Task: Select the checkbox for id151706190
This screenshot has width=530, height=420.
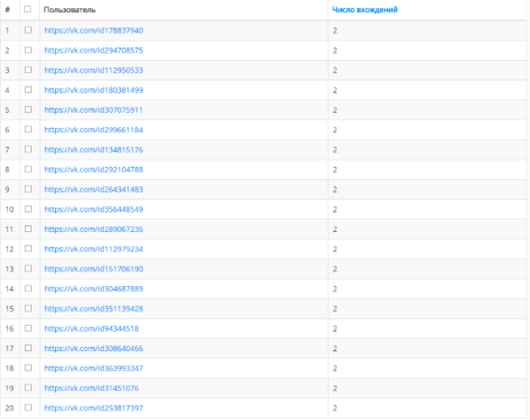Action: pos(28,268)
